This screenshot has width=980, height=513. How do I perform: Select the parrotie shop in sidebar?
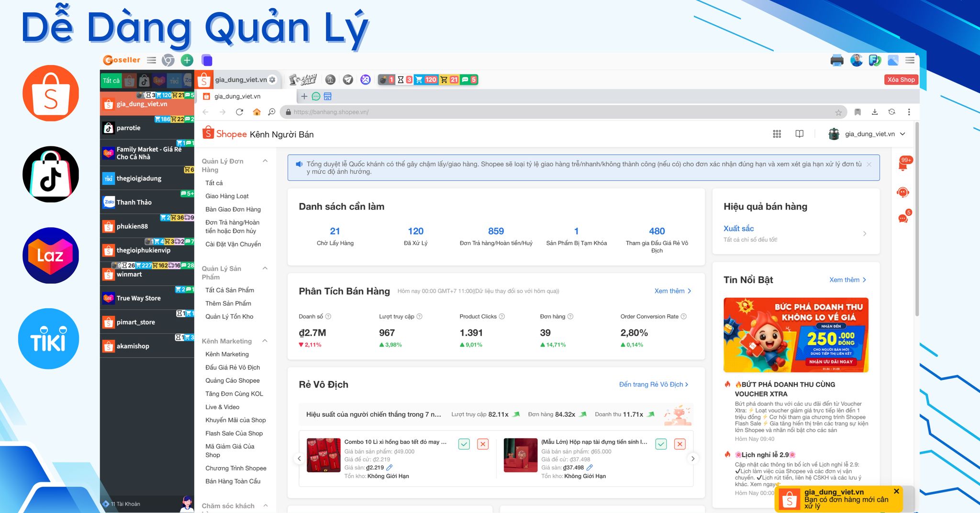pos(147,128)
